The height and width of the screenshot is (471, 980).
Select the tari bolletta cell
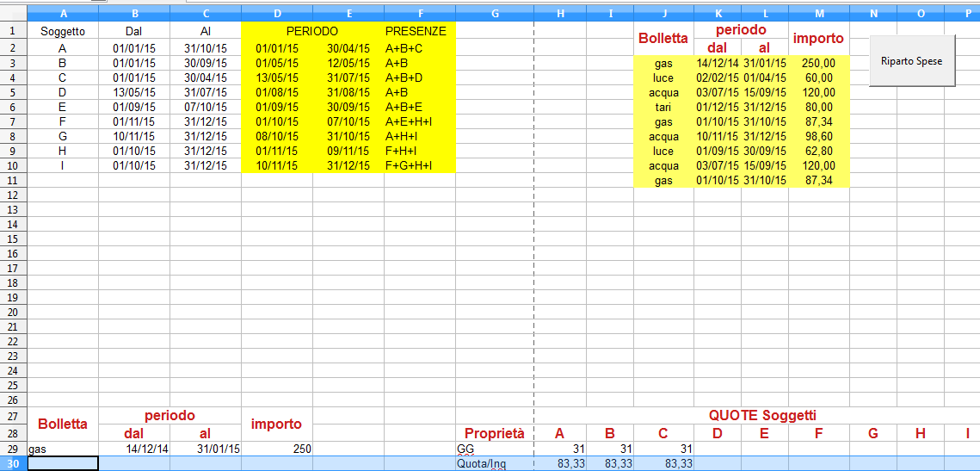(x=663, y=108)
